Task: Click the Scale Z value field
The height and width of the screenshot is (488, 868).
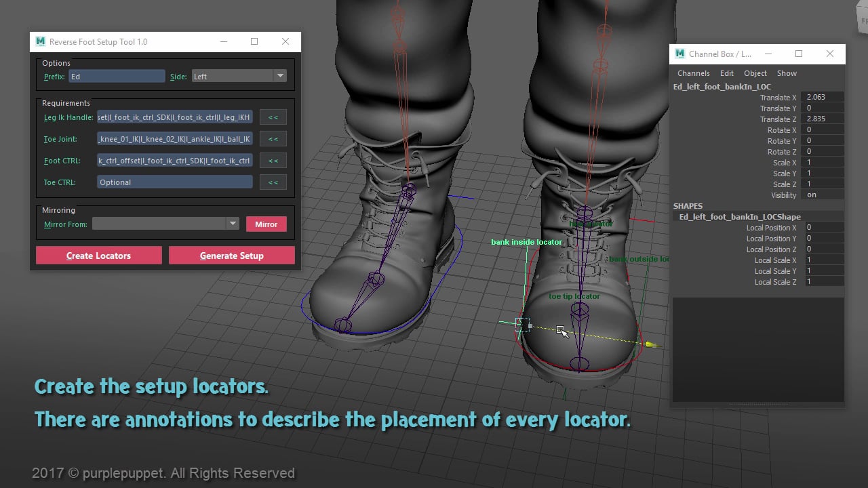Action: click(x=822, y=184)
